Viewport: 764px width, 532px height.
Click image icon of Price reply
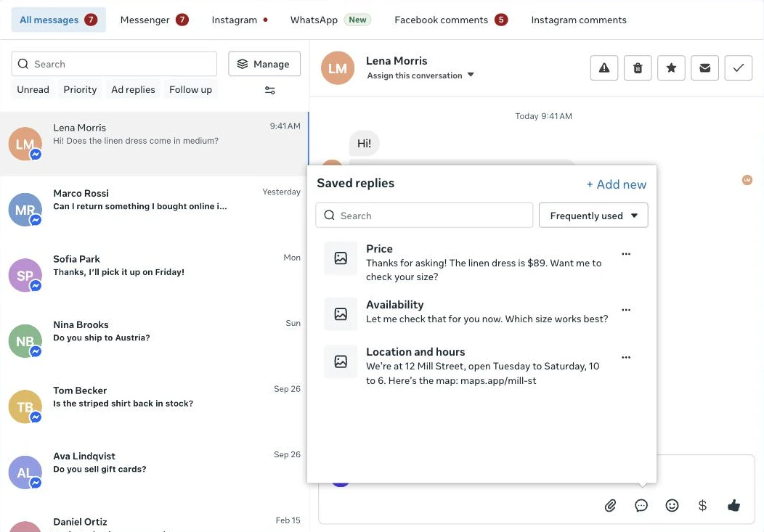point(341,258)
